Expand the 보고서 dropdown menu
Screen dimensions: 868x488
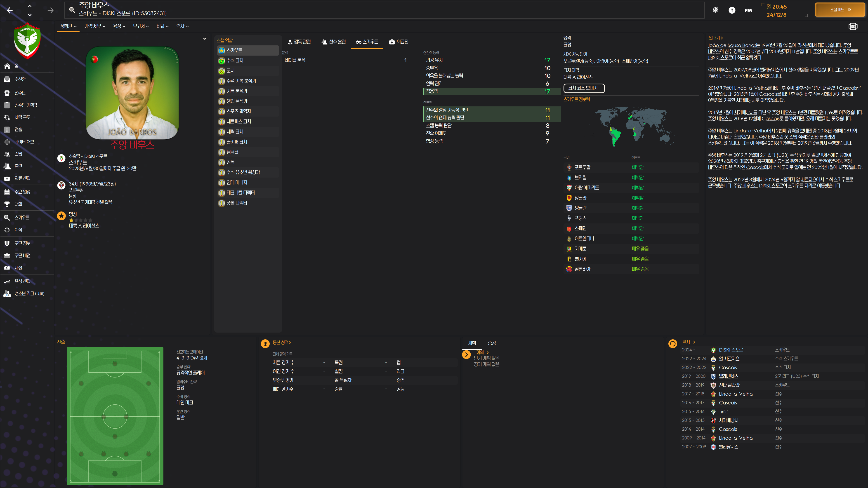(x=141, y=26)
